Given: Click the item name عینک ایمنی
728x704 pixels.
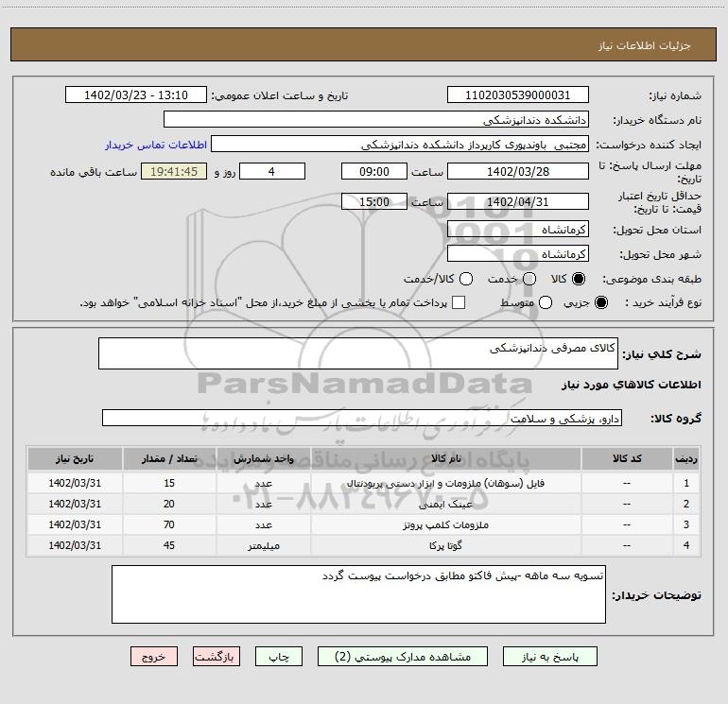Looking at the screenshot, I should [445, 505].
